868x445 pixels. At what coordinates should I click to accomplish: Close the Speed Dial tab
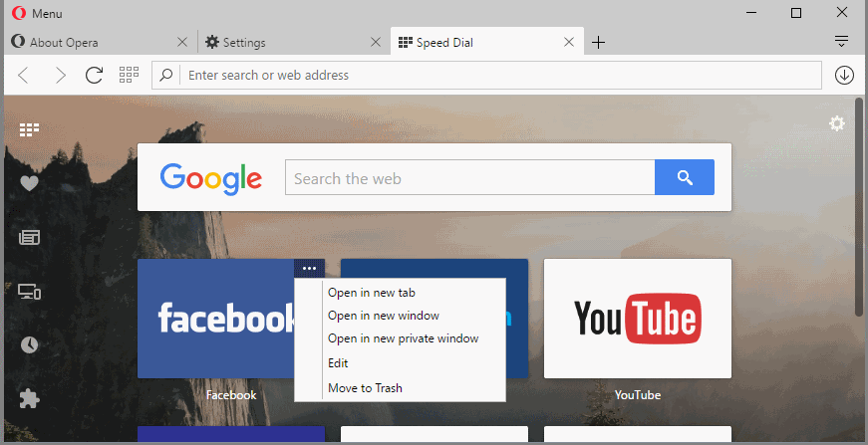coord(568,42)
